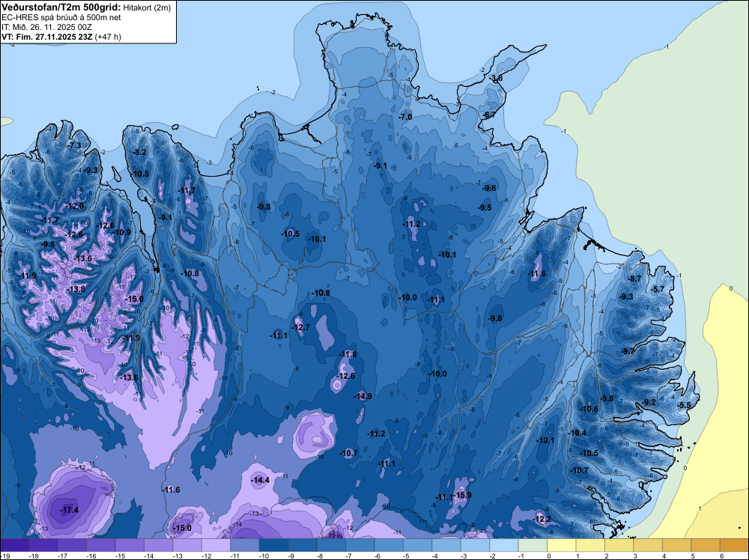Select the -12.0 temperature label
Screen dimensions: 749x560
pyautogui.click(x=75, y=206)
